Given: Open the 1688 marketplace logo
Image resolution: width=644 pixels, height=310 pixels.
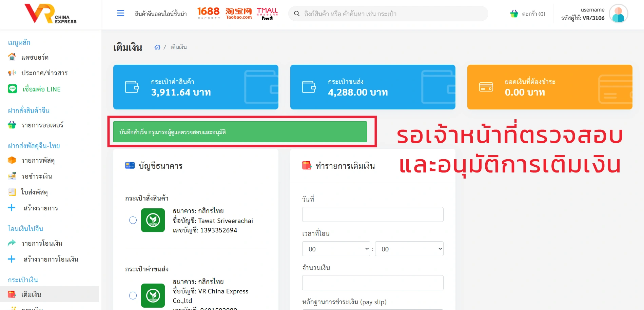Looking at the screenshot, I should (x=208, y=13).
